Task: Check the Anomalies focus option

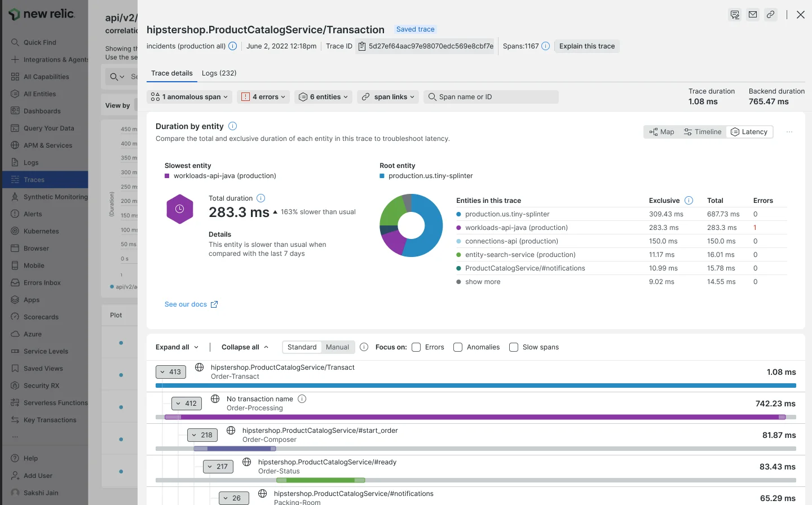Action: tap(457, 347)
